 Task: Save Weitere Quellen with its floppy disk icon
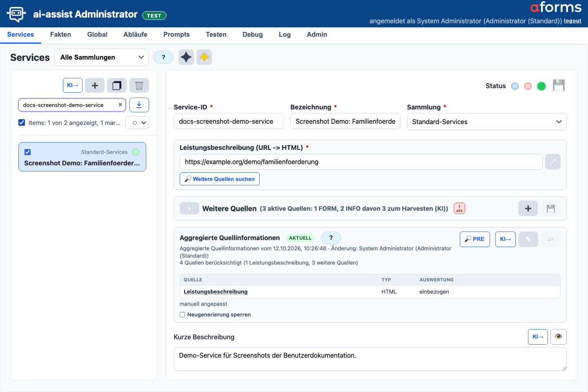tap(551, 208)
